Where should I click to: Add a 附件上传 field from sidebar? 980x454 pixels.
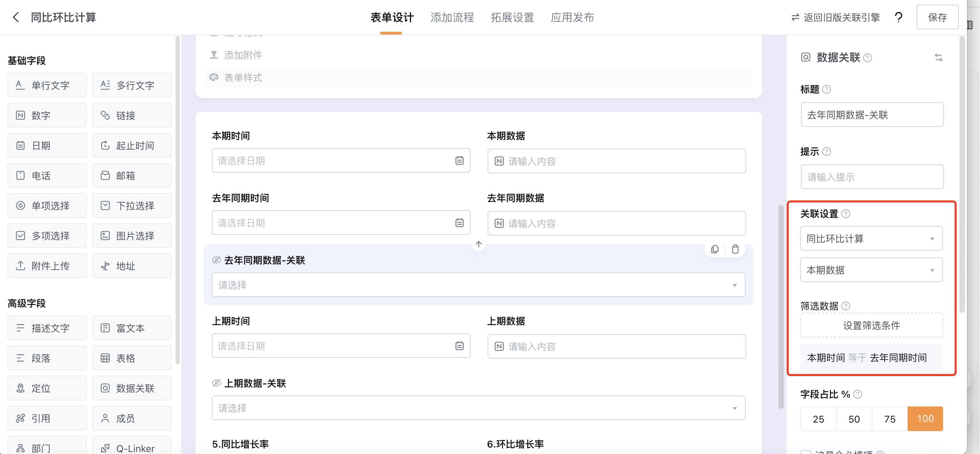pos(47,266)
